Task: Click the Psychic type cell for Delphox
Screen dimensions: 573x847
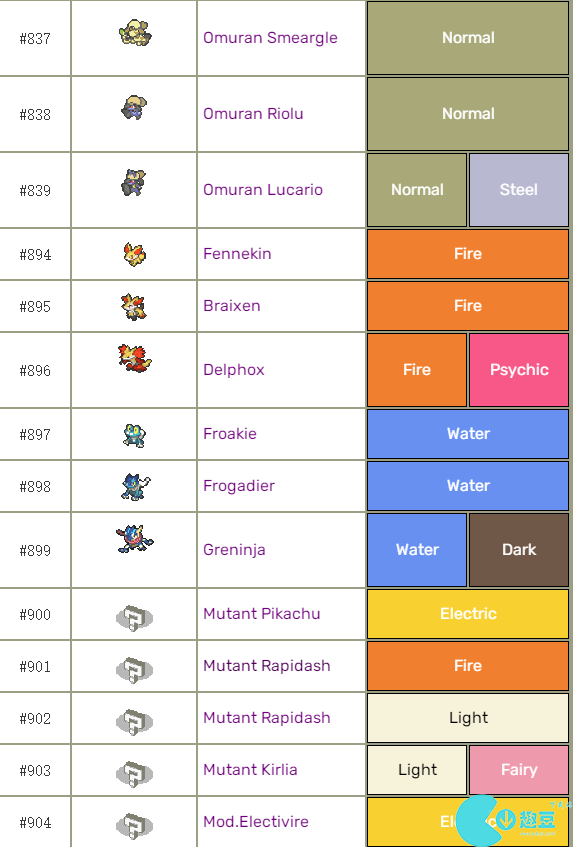Action: point(519,370)
